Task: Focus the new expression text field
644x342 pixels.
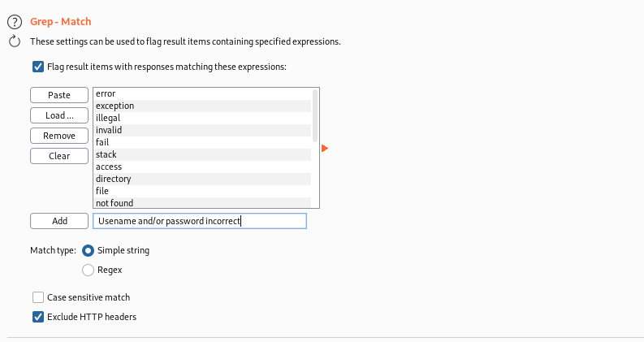Action: [200, 221]
